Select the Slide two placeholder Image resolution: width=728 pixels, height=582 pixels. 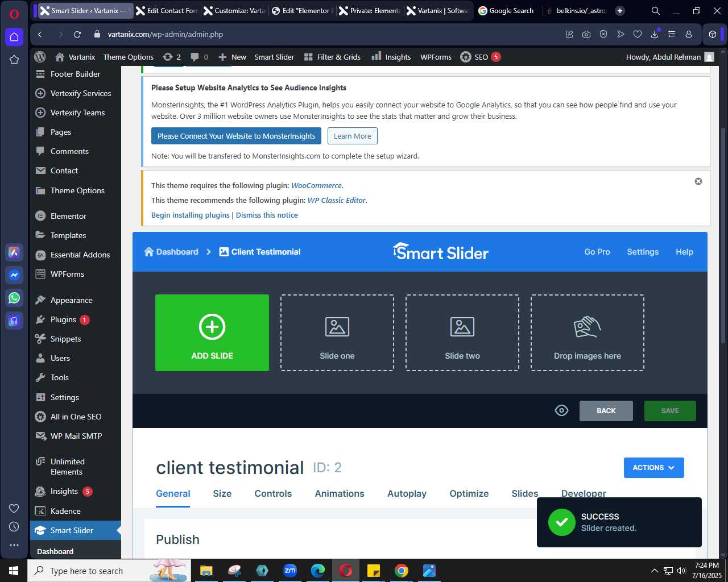[x=462, y=332]
